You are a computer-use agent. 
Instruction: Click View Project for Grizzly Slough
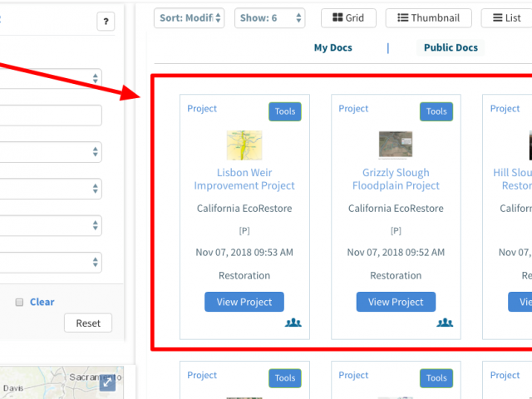[396, 302]
